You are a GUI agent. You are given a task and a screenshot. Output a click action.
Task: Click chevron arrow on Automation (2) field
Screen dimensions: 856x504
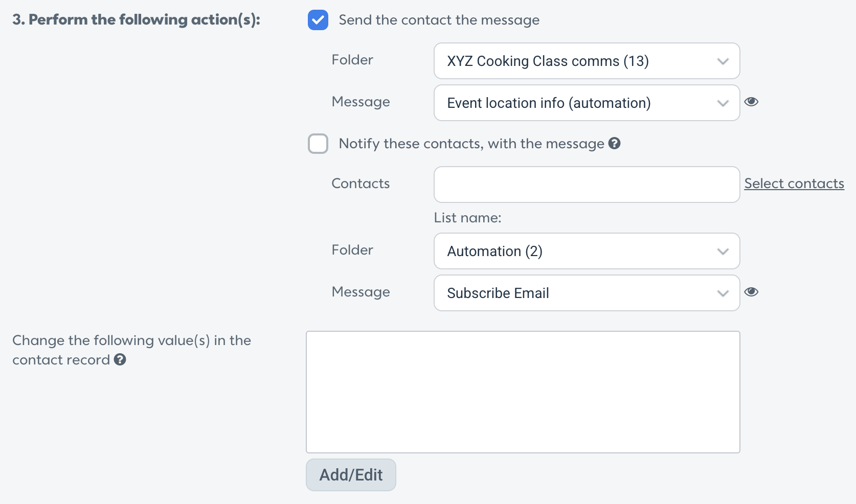pyautogui.click(x=723, y=251)
